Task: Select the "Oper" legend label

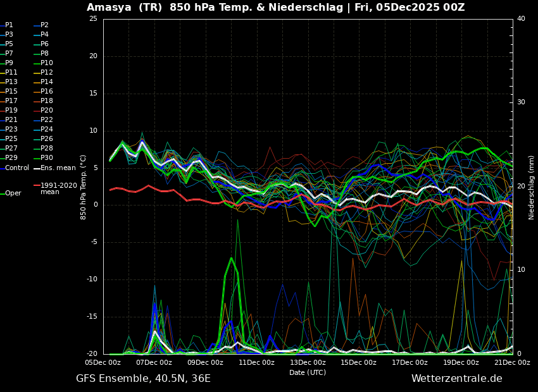Action: click(13, 193)
